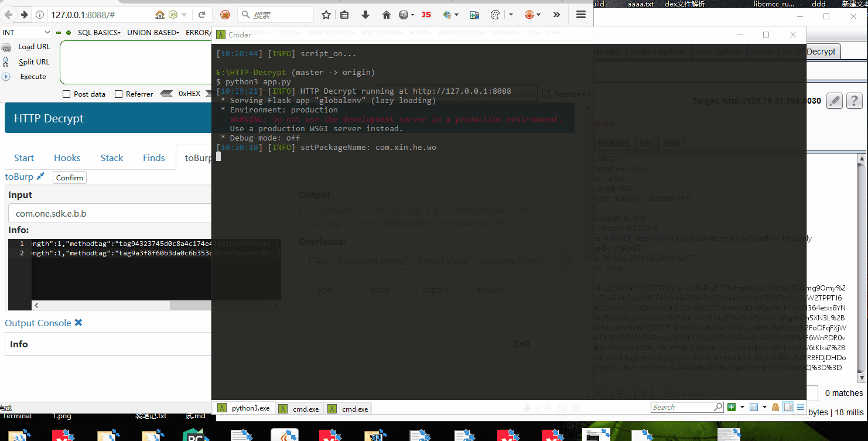This screenshot has width=868, height=441.
Task: Click the Nodejs icon in address bar
Action: click(x=173, y=15)
